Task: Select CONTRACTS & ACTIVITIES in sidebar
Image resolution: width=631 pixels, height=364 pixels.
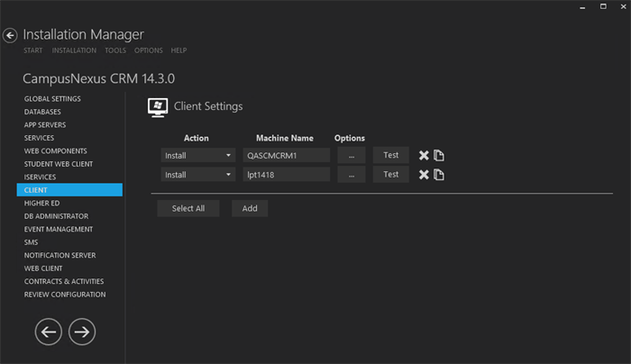Action: coord(64,281)
